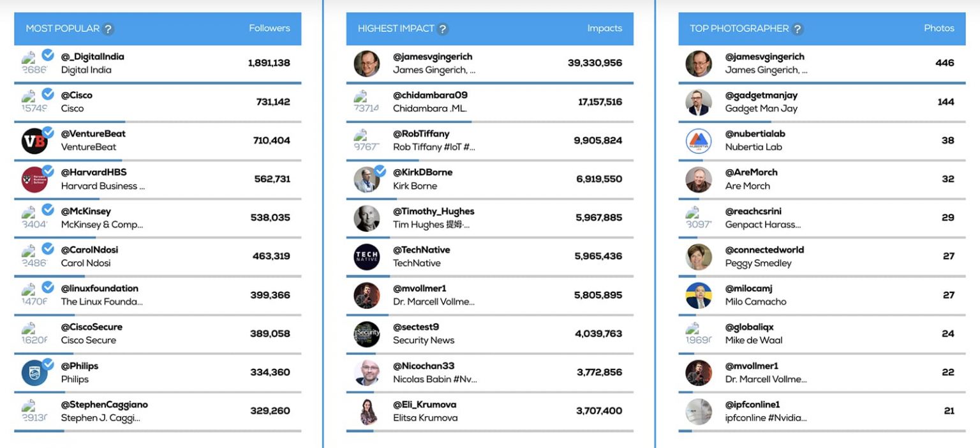The height and width of the screenshot is (448, 980).
Task: Open the @StephenCaggiano profile
Action: pyautogui.click(x=105, y=405)
